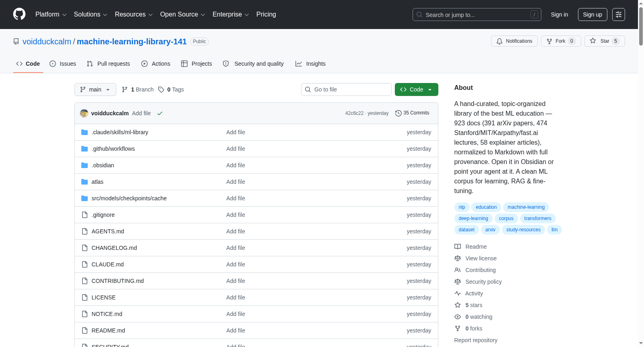Click the commits history clock icon
This screenshot has height=347, width=644.
click(x=398, y=113)
